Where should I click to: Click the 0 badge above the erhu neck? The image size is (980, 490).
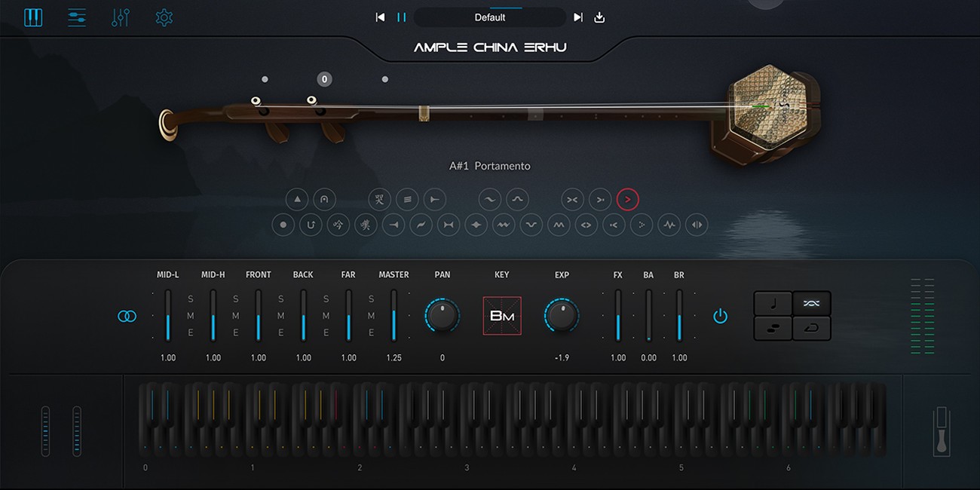(324, 79)
